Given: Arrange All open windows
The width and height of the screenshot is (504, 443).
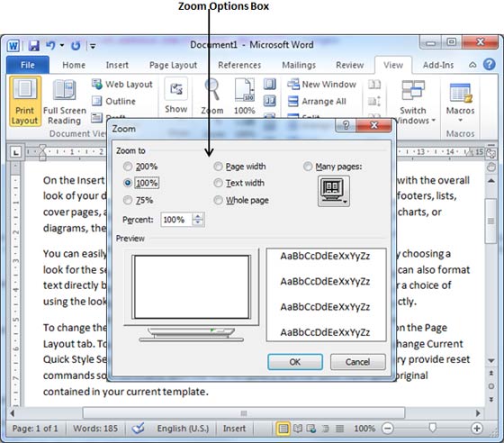Looking at the screenshot, I should (317, 101).
